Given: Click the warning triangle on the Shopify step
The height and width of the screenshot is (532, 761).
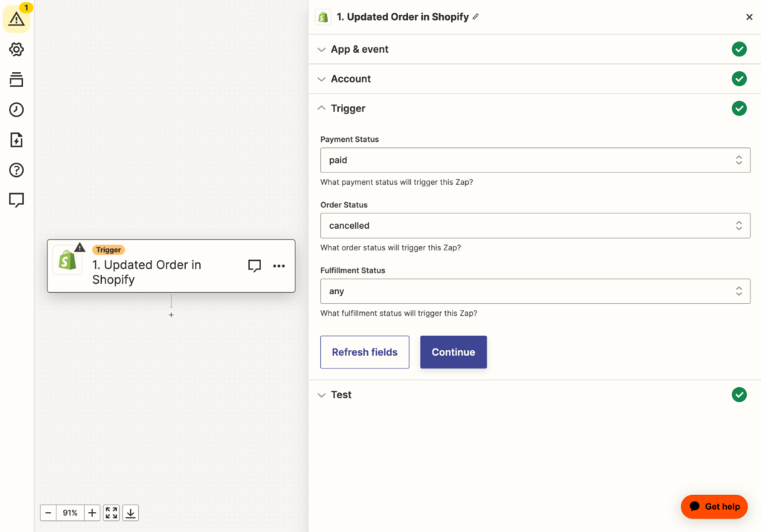Looking at the screenshot, I should (x=80, y=247).
